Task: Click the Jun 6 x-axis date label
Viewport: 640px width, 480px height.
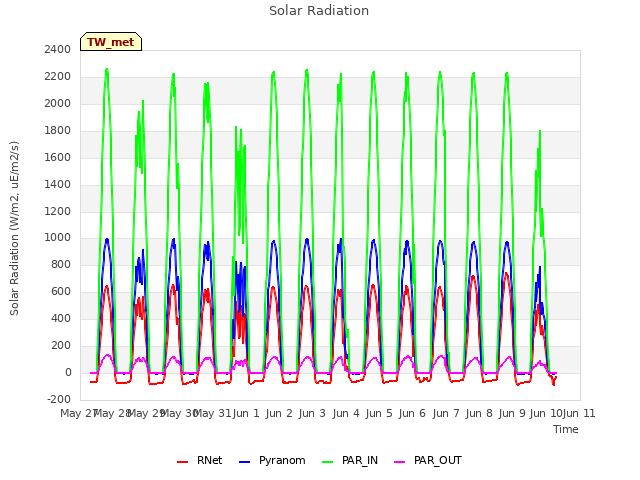Action: [x=412, y=413]
